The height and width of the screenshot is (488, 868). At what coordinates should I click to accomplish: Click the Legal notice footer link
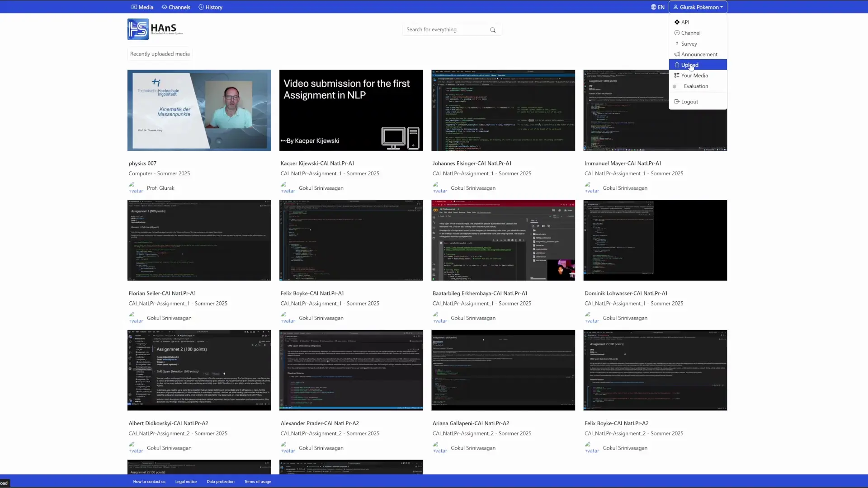[x=186, y=482]
